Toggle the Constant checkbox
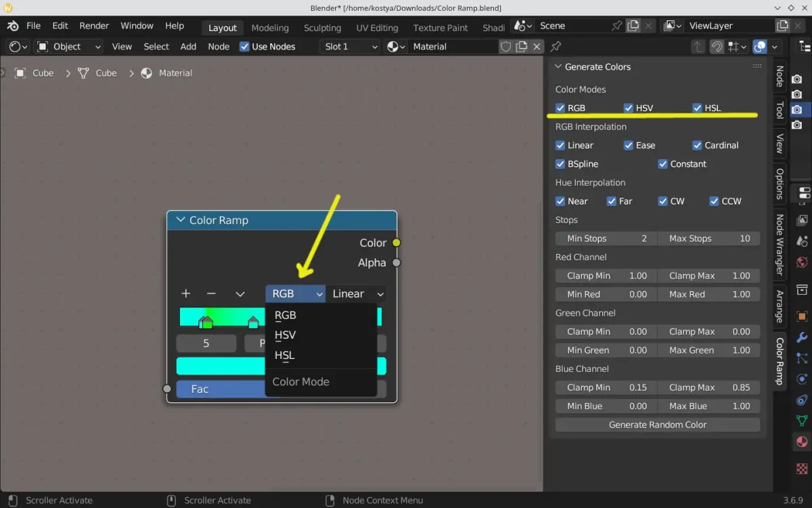Viewport: 812px width, 508px height. [x=663, y=164]
